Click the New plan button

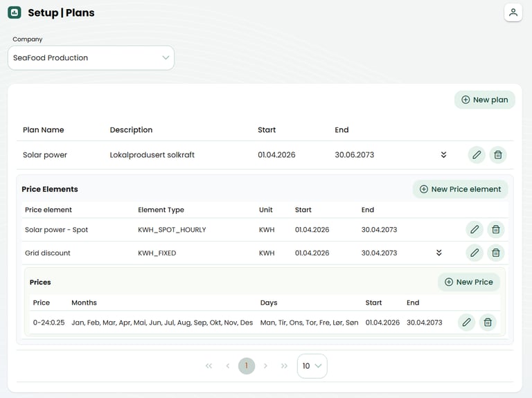484,100
